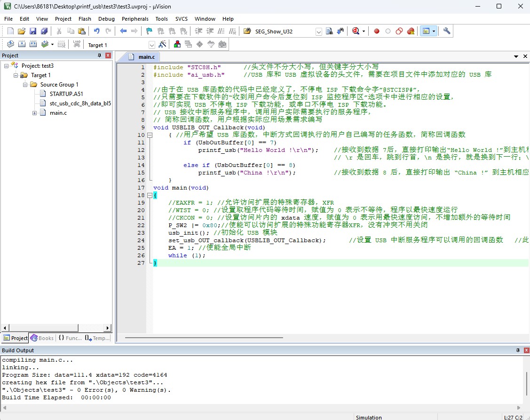
Task: Save the current file using the floppy icon
Action: [33, 32]
